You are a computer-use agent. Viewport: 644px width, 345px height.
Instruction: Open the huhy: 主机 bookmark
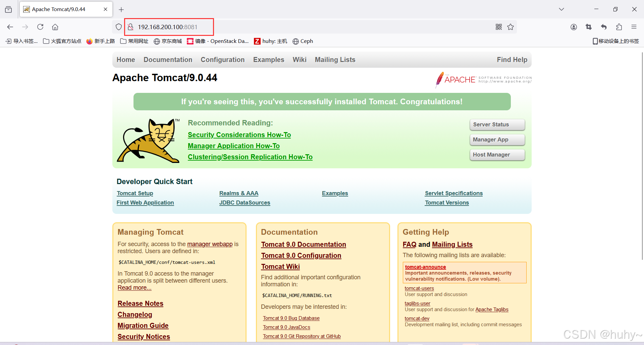tap(271, 41)
